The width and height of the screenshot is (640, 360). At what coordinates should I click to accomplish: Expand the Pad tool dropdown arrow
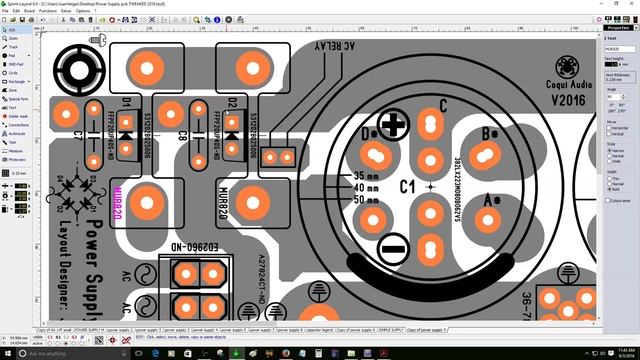coord(29,56)
